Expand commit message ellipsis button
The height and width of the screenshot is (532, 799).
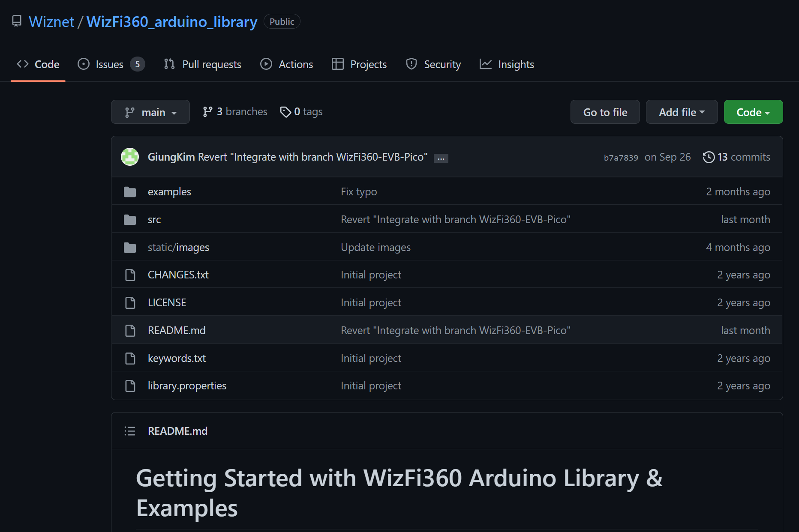tap(441, 158)
